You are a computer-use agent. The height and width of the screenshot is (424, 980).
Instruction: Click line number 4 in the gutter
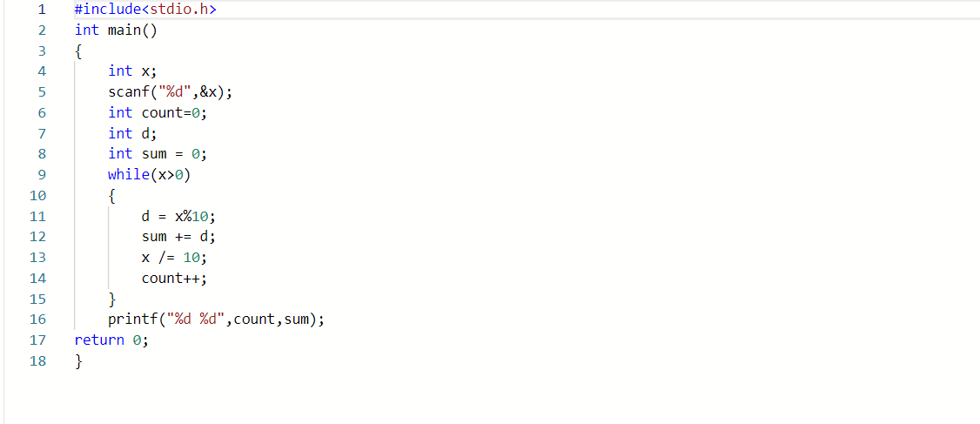pos(40,71)
